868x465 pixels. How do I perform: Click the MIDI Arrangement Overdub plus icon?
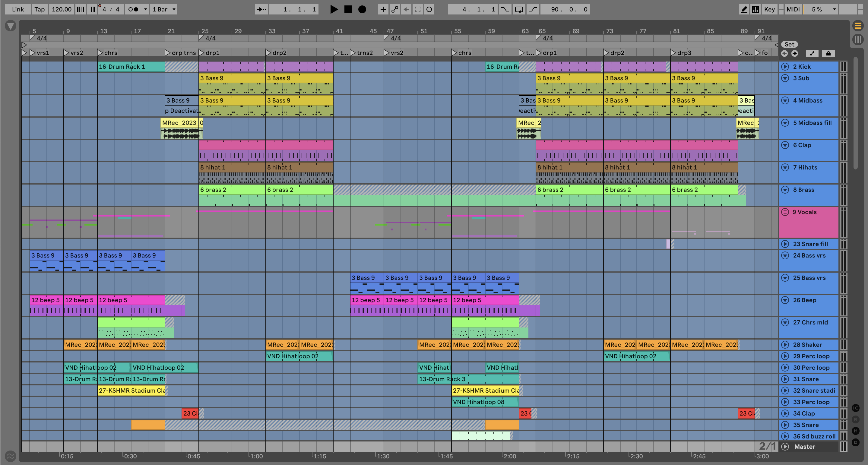click(383, 9)
